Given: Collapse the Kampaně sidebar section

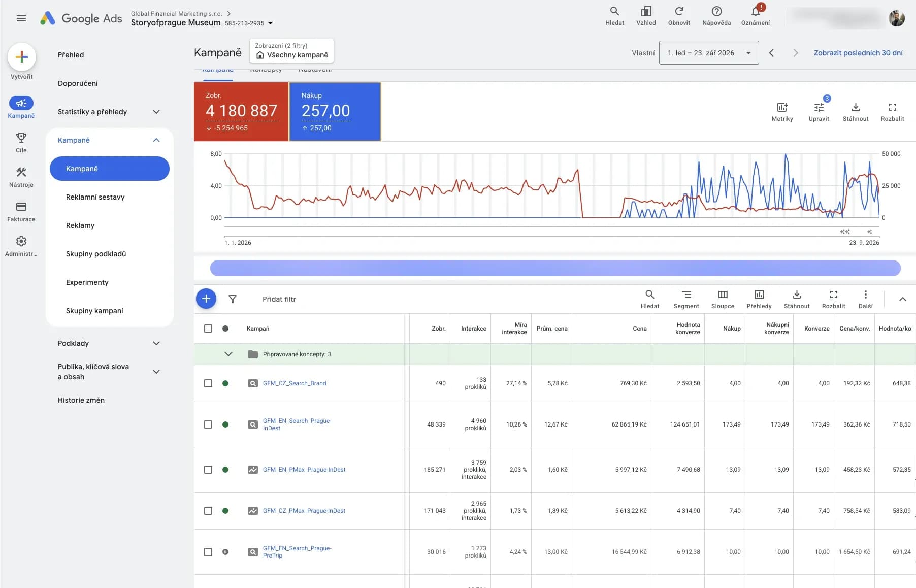Looking at the screenshot, I should pyautogui.click(x=156, y=140).
